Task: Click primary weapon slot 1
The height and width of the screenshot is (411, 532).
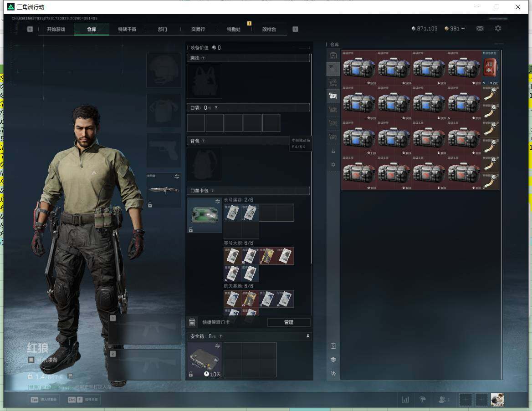Action: click(145, 329)
